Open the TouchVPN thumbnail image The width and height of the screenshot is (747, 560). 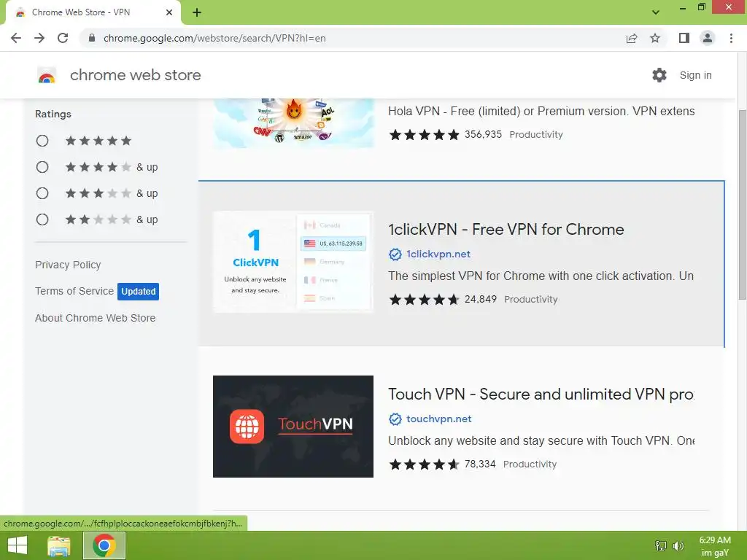(x=293, y=427)
